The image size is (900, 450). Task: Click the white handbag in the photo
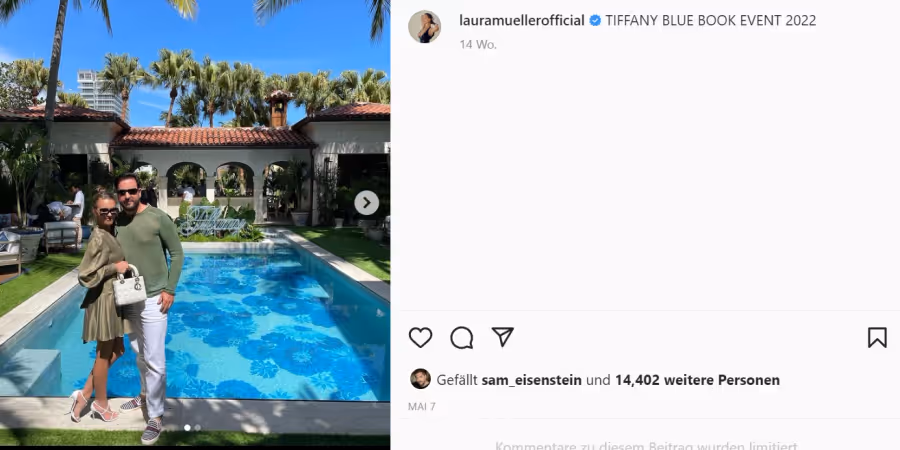click(x=129, y=287)
